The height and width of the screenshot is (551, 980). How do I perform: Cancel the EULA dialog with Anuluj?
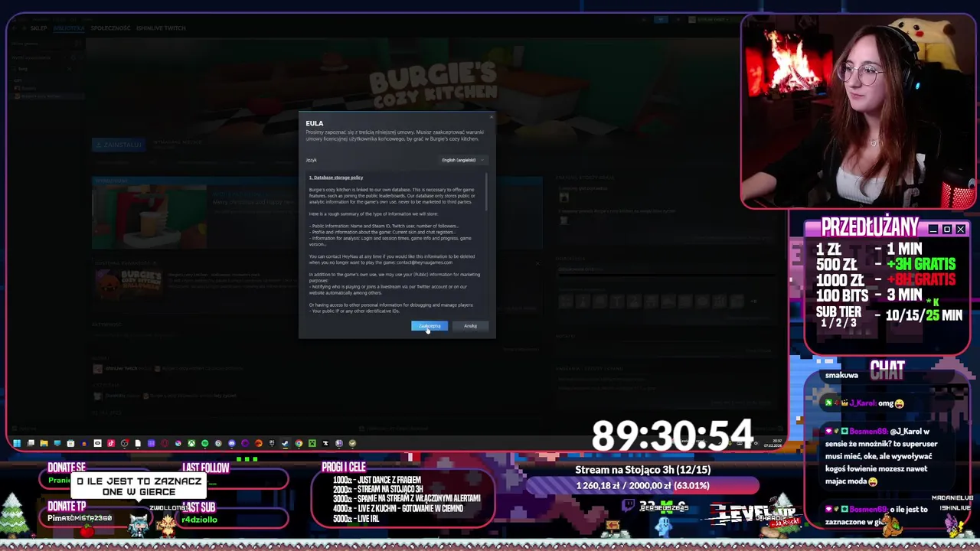[x=470, y=326]
